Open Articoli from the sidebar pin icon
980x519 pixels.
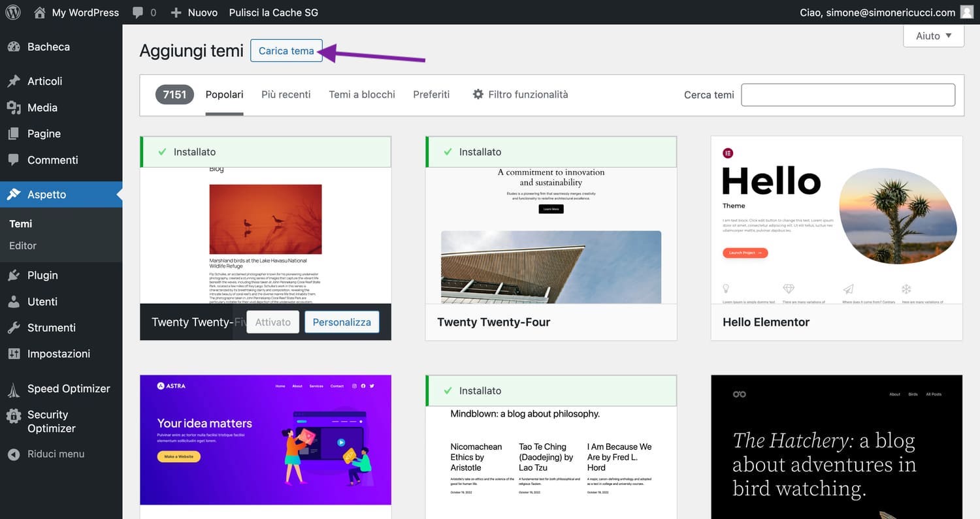[14, 82]
